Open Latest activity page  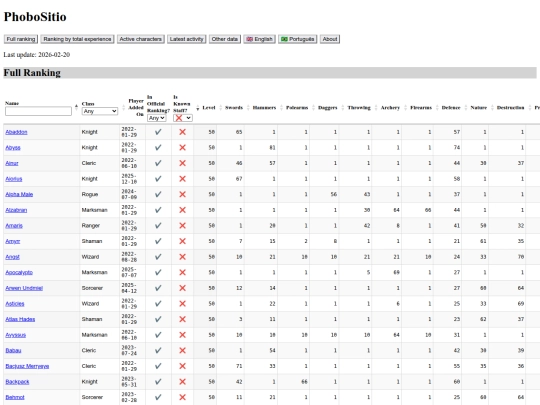187,39
